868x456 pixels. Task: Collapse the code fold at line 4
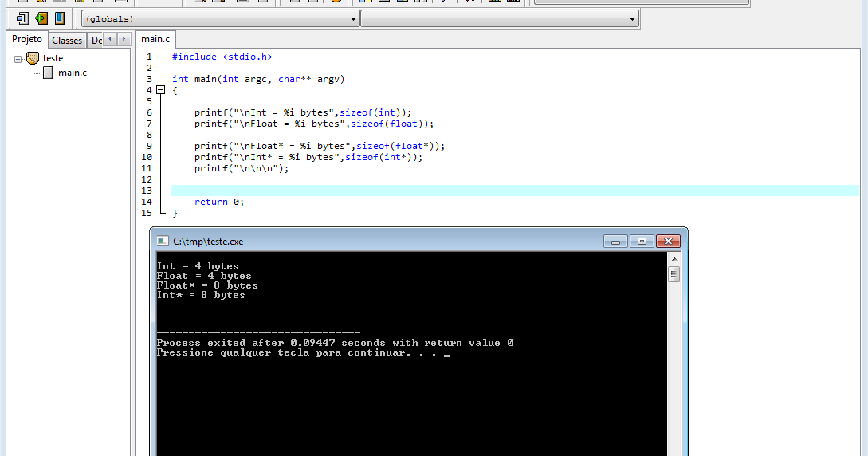tap(160, 89)
